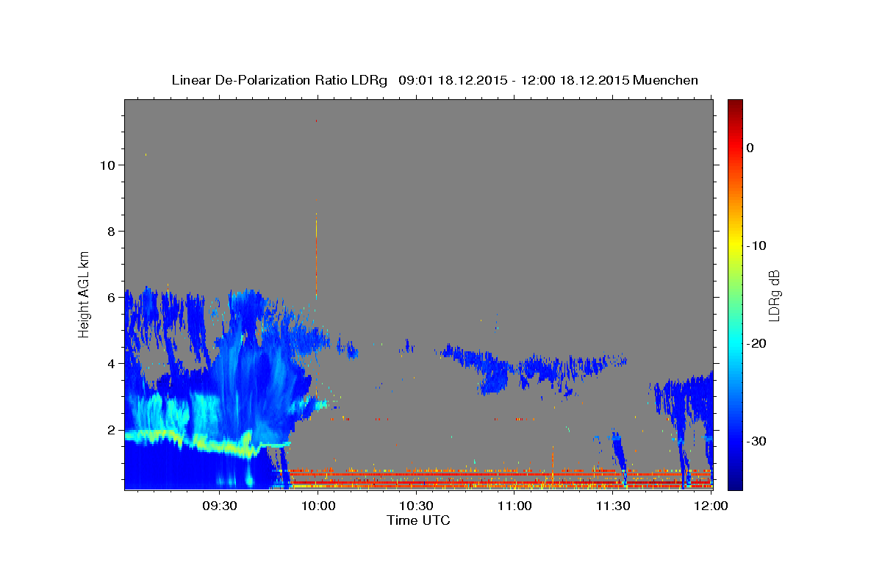
Task: Click the 'Time UTC' axis label
Action: 418,520
